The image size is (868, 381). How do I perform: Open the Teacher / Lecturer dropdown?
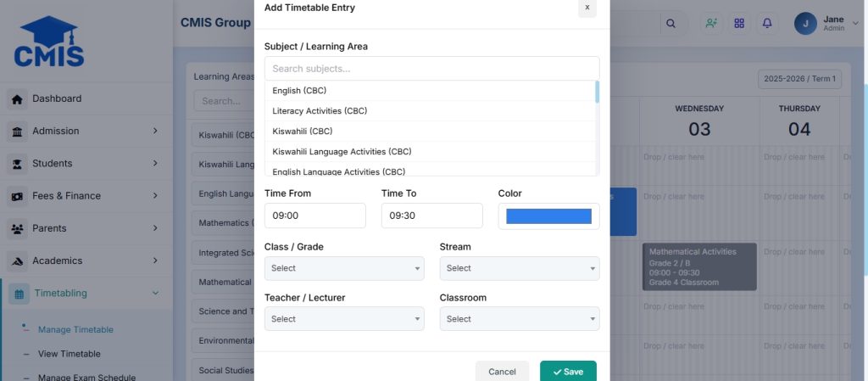click(344, 319)
